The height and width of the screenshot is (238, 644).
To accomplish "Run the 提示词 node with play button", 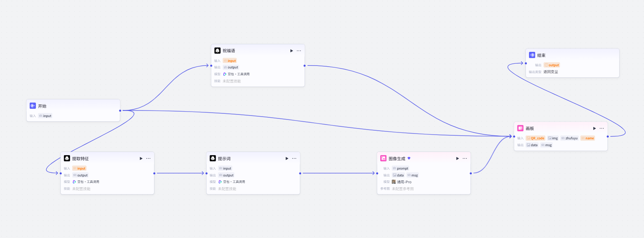I will click(x=287, y=158).
